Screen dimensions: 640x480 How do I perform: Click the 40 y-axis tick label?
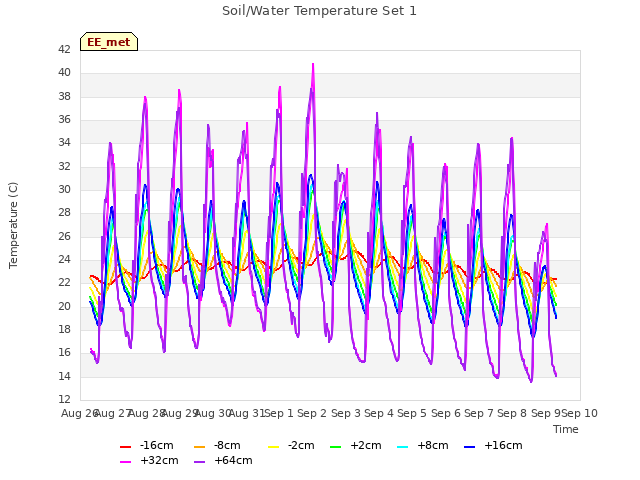[64, 73]
